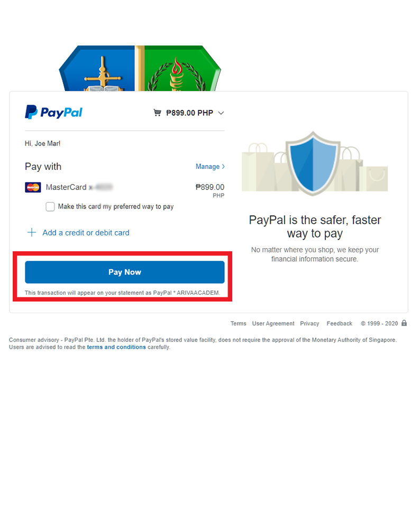420x520 pixels.
Task: Click the ₱899.00 PHP cart total text
Action: (189, 113)
